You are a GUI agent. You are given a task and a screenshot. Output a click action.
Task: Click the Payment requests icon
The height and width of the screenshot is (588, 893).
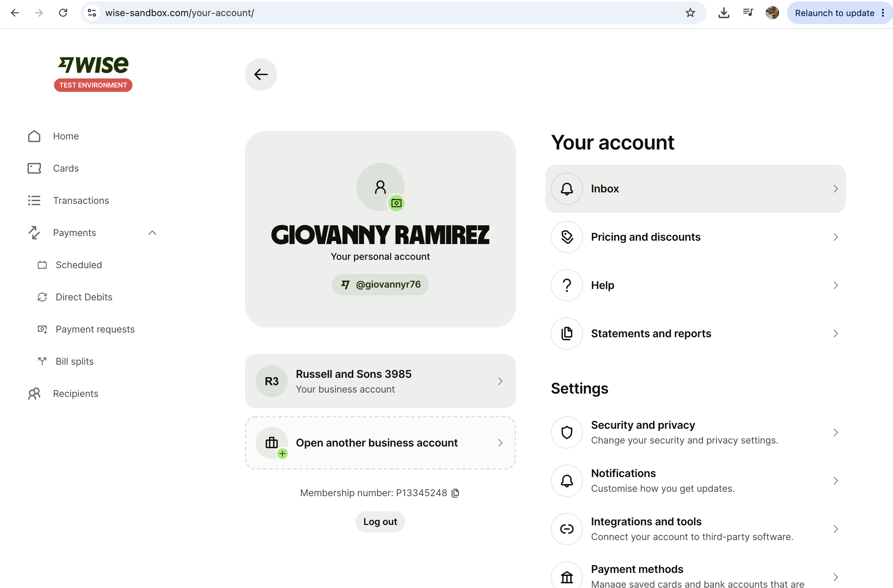click(42, 329)
